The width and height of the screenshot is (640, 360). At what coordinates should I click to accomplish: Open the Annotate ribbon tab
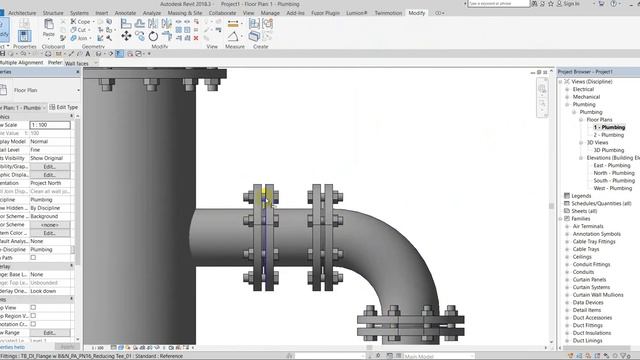tap(125, 13)
